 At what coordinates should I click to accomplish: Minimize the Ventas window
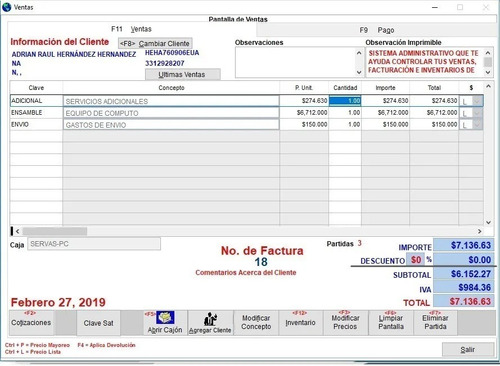click(x=435, y=7)
